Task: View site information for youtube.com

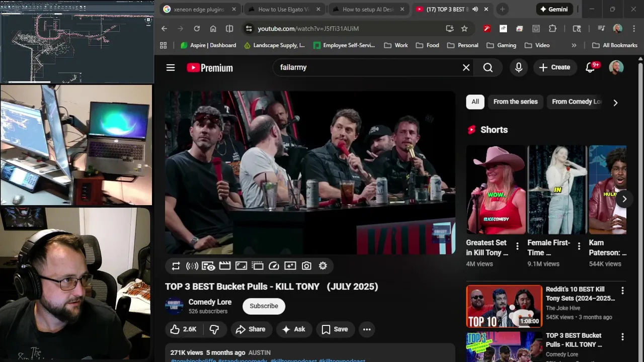Action: pos(249,29)
